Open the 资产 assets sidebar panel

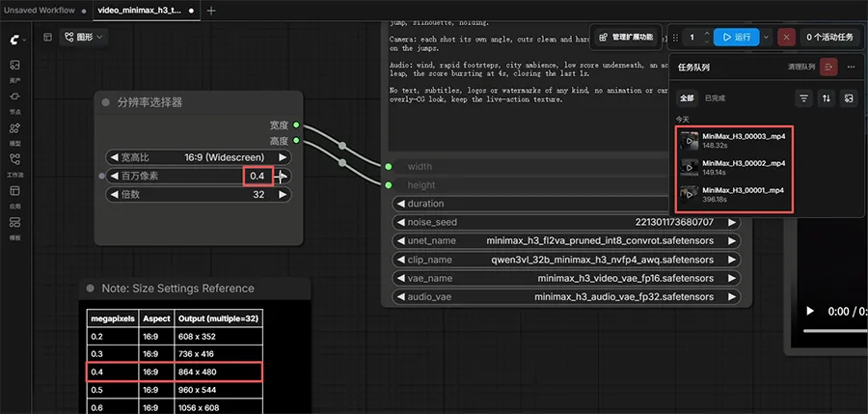pos(14,69)
